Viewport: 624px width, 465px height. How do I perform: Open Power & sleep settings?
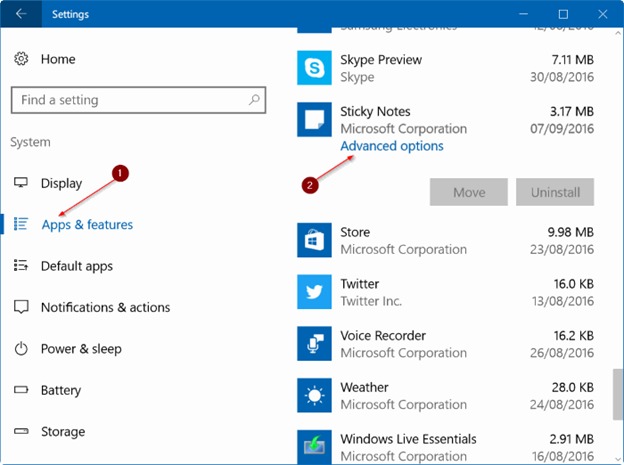click(81, 349)
